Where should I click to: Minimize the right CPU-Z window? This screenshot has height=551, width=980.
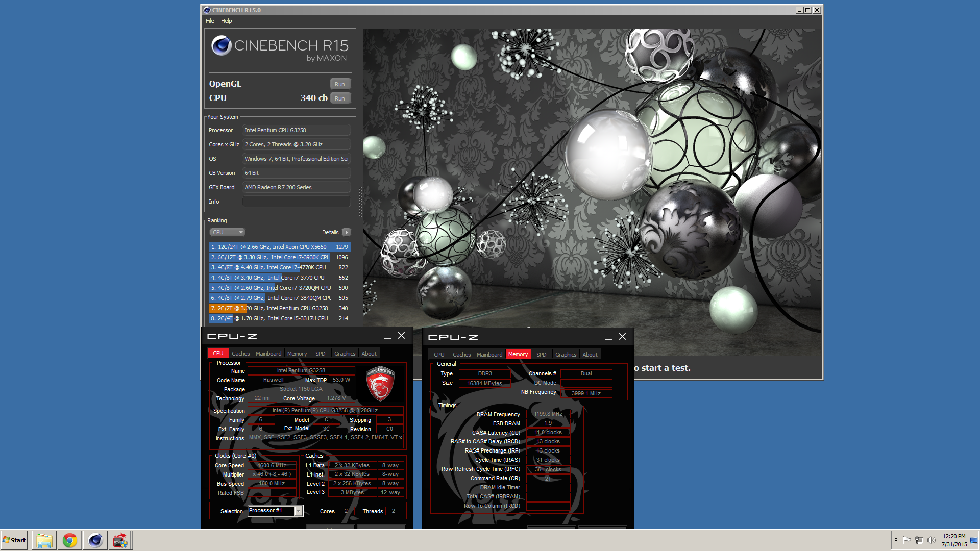click(x=608, y=337)
